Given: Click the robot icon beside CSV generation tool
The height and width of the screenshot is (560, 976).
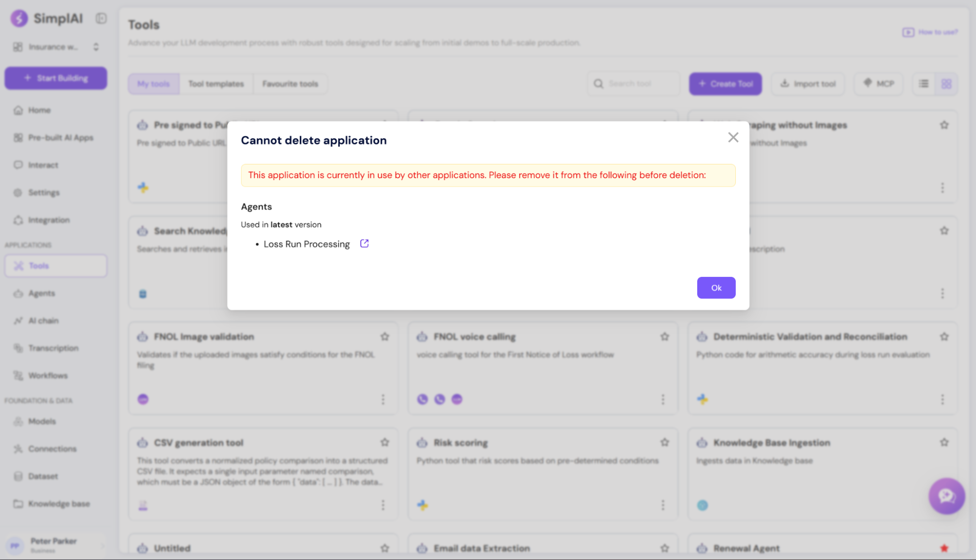Looking at the screenshot, I should click(142, 443).
